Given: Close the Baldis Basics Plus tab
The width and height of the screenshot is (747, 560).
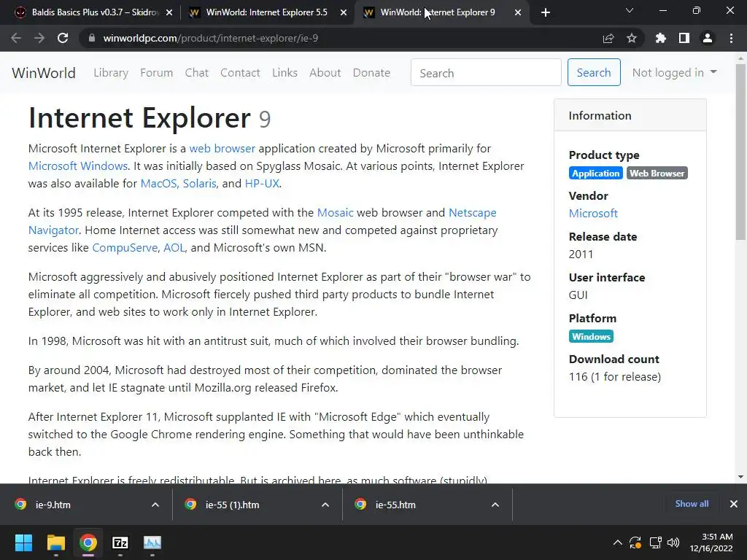Looking at the screenshot, I should (x=169, y=12).
